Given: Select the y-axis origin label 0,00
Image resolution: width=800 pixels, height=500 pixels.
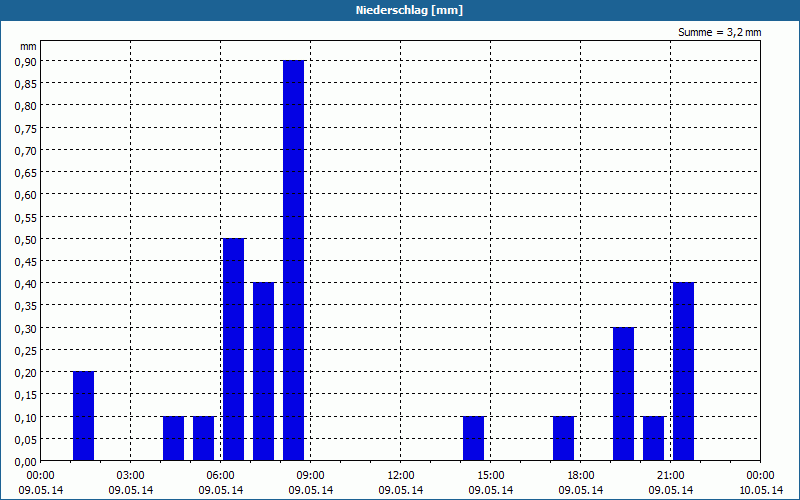Looking at the screenshot, I should tap(26, 462).
